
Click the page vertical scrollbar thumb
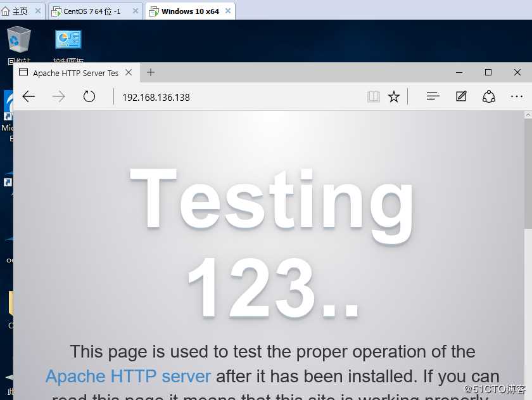point(528,174)
